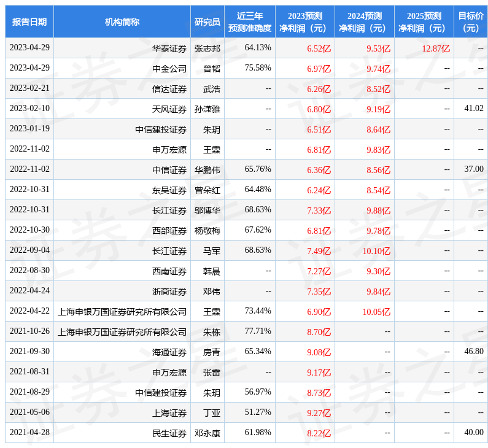Click researcher name 曾韬
Viewport: 488px width, 448px height.
pyautogui.click(x=212, y=69)
